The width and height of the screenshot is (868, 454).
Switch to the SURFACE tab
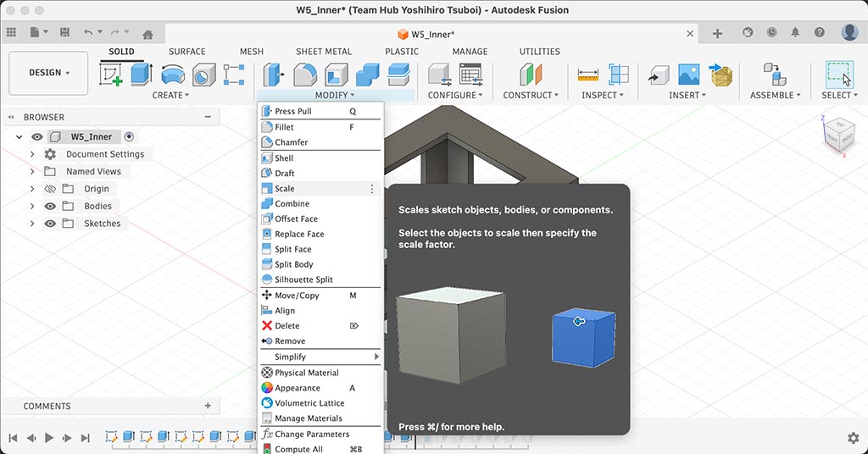click(187, 52)
